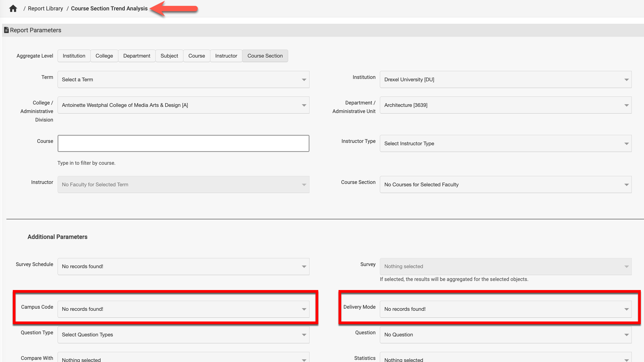644x362 pixels.
Task: Open the Select Instructor Type dropdown
Action: coord(505,143)
